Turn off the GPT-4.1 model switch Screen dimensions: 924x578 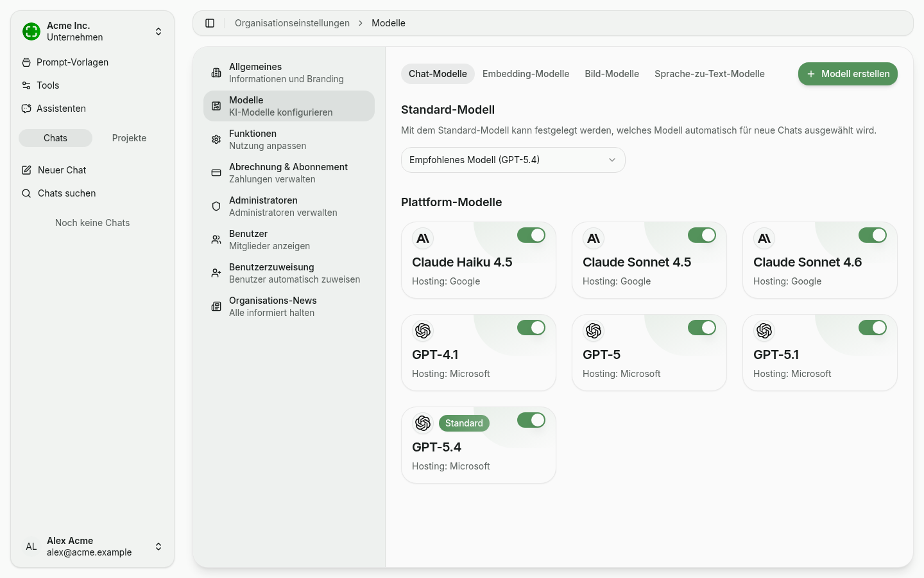click(x=531, y=328)
